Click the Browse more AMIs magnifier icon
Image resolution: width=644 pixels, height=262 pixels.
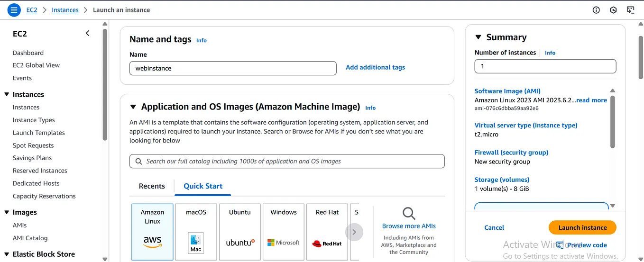click(x=409, y=213)
